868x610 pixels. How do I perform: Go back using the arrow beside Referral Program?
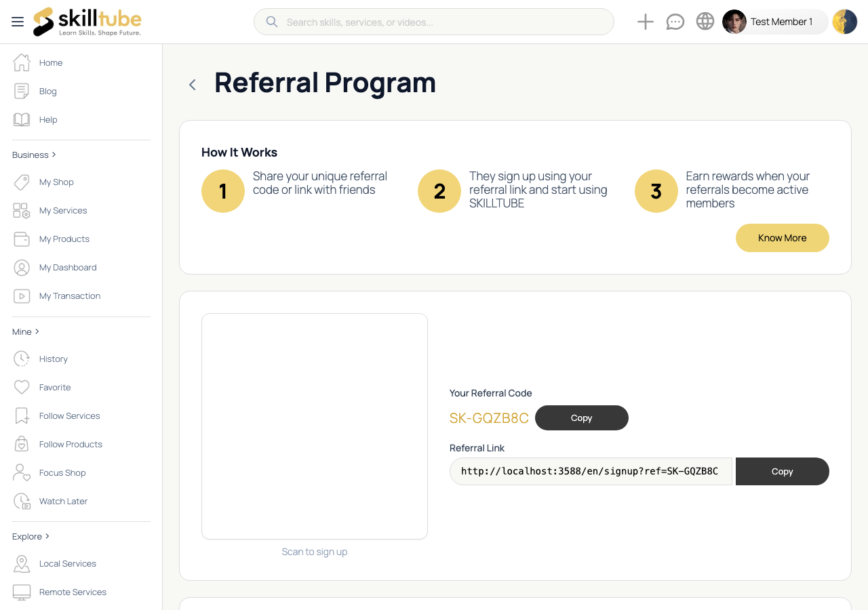(193, 84)
